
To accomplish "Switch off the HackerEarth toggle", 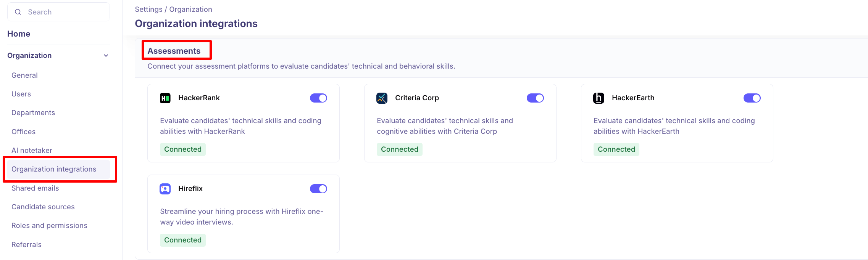I will [x=752, y=98].
